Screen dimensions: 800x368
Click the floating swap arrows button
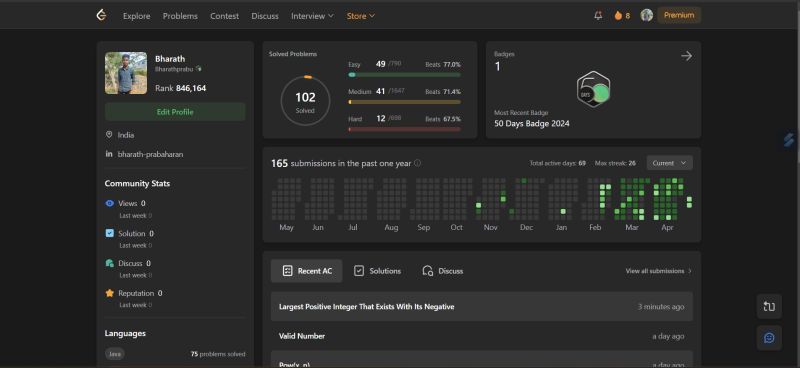coord(769,307)
